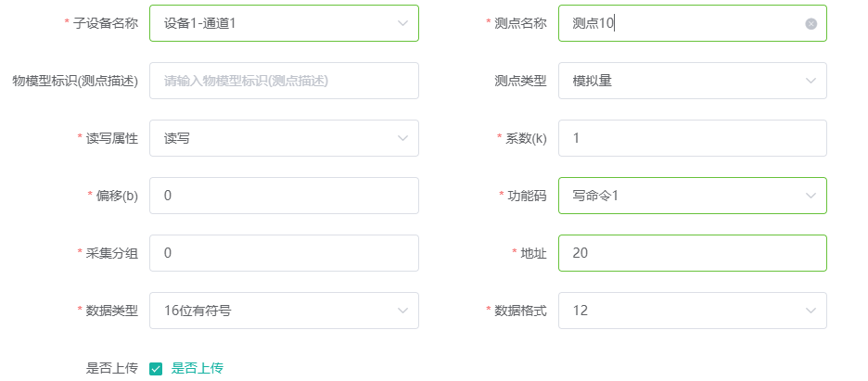Click the 数据类型 chevron icon
Image resolution: width=868 pixels, height=381 pixels.
(403, 311)
